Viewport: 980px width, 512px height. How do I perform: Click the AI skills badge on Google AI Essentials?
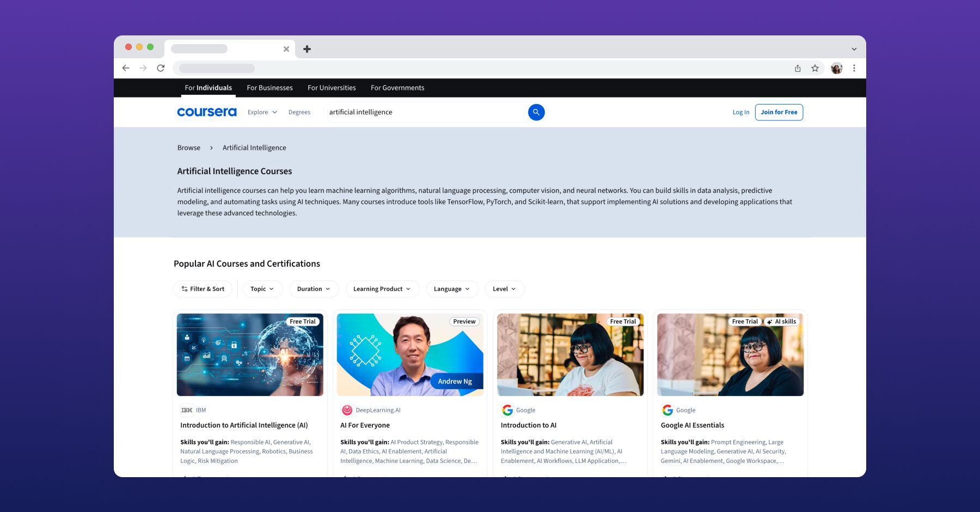coord(782,321)
